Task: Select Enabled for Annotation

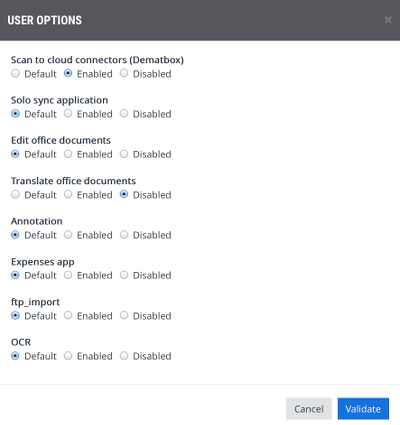Action: 68,235
